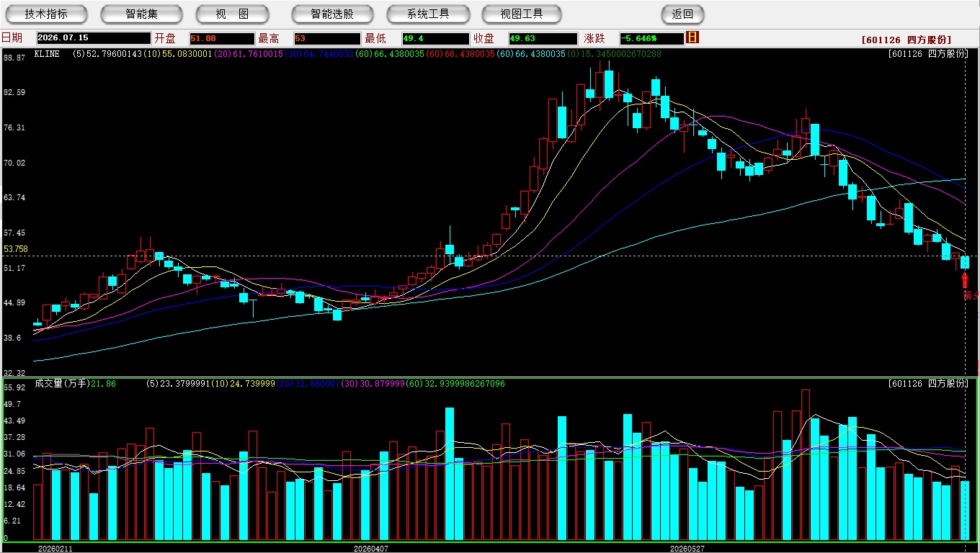Click the 最高 value field showing 53
Image resolution: width=980 pixels, height=553 pixels.
pos(326,38)
